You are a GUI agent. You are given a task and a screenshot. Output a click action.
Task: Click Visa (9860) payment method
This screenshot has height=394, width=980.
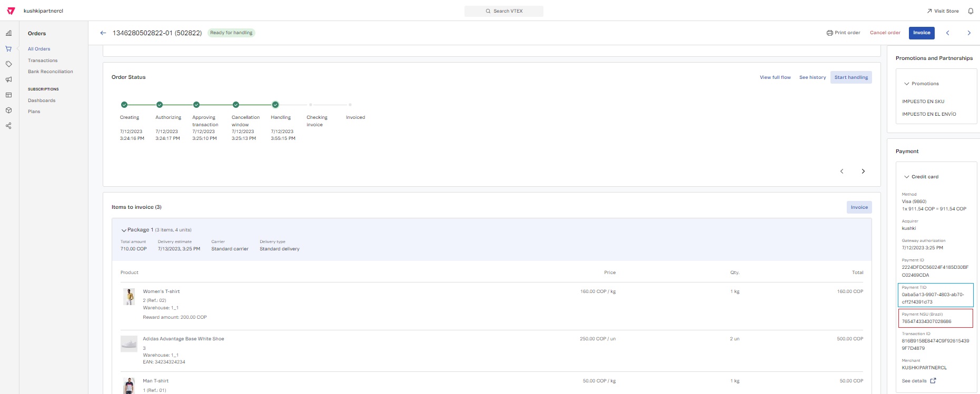pyautogui.click(x=914, y=201)
